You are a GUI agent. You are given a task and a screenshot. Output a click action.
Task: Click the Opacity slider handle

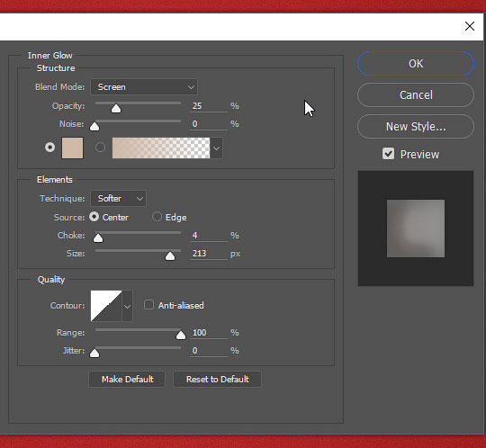(116, 109)
